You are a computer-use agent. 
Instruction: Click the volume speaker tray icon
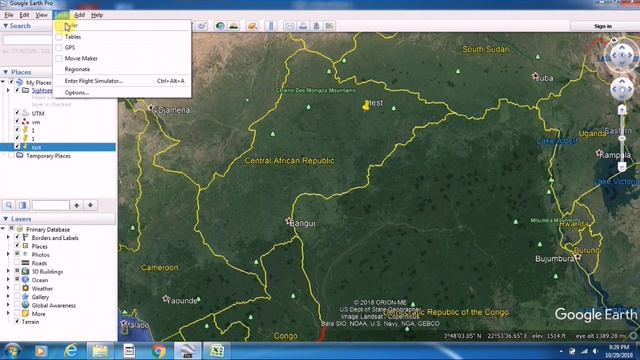(596, 351)
